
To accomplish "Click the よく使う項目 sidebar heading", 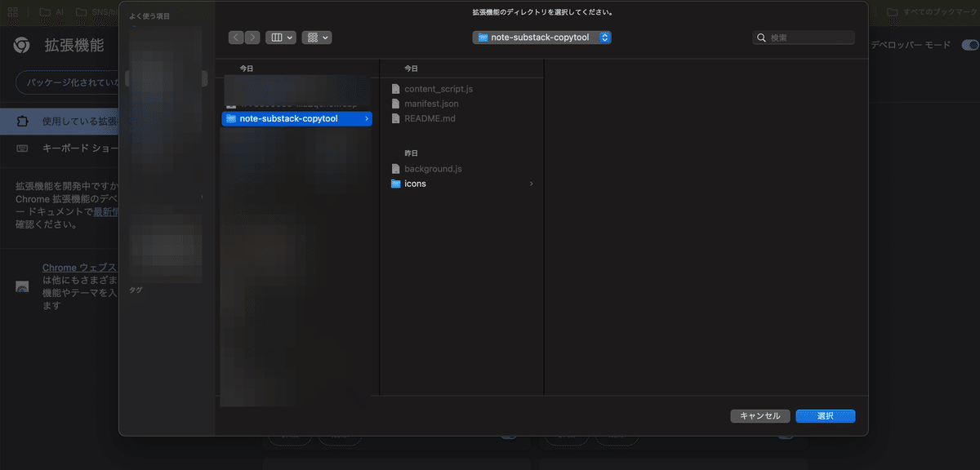I will click(149, 16).
